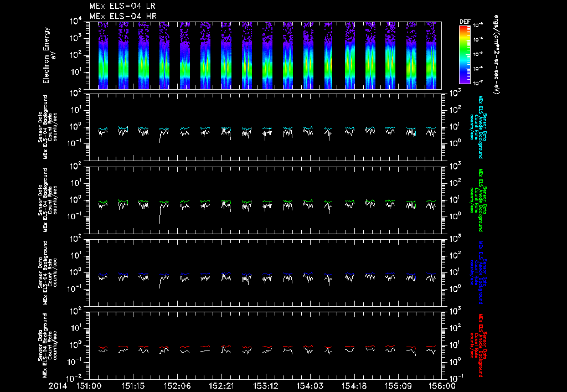Click the '152:21' time axis label
567x392 pixels.
(x=221, y=386)
